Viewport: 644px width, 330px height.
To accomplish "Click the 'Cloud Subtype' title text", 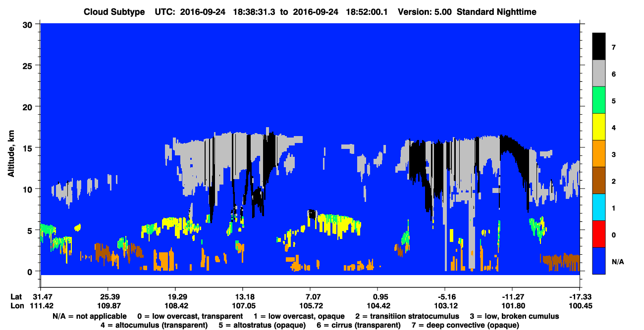I will pos(113,12).
